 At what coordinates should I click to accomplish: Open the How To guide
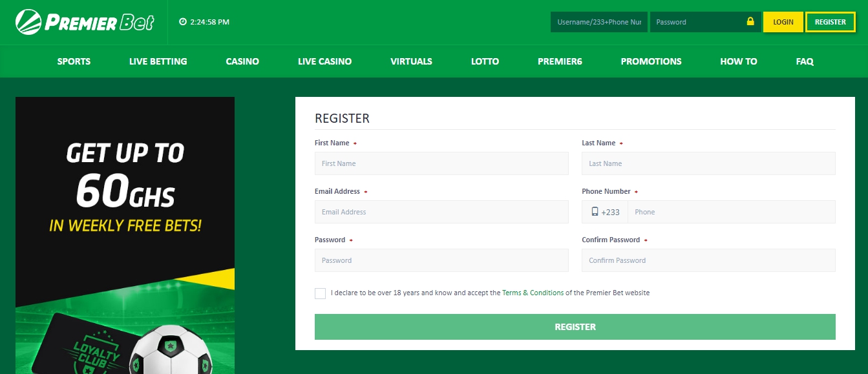pos(739,61)
